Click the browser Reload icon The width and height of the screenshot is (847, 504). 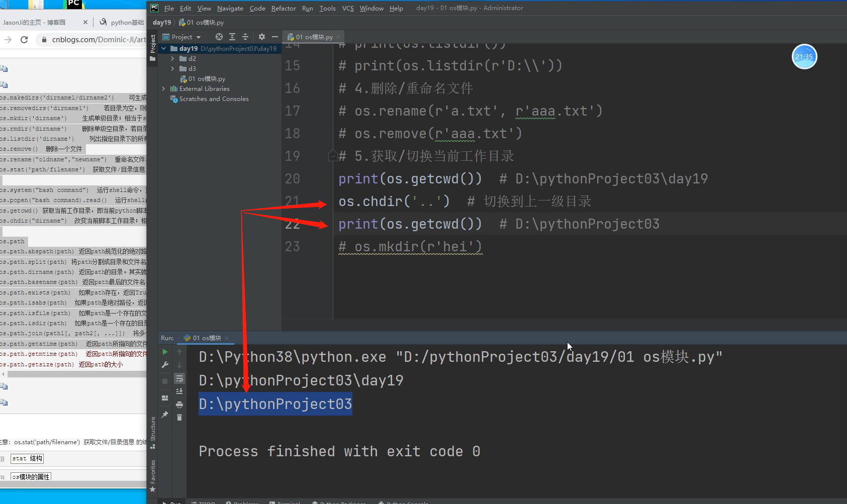24,40
